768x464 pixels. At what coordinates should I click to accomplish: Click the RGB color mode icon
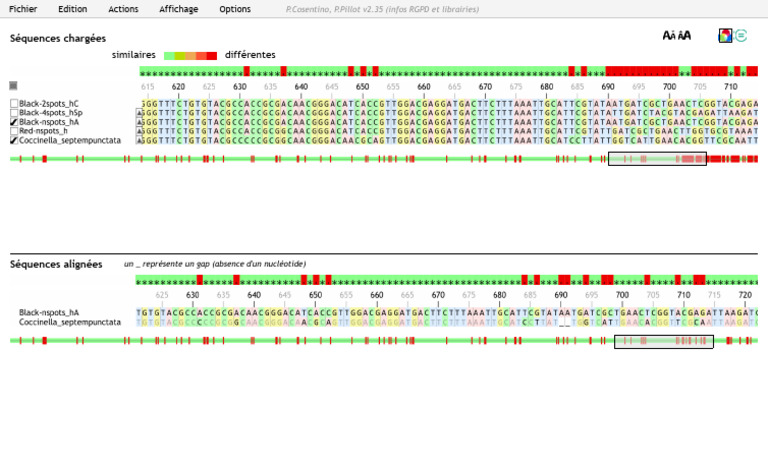725,35
